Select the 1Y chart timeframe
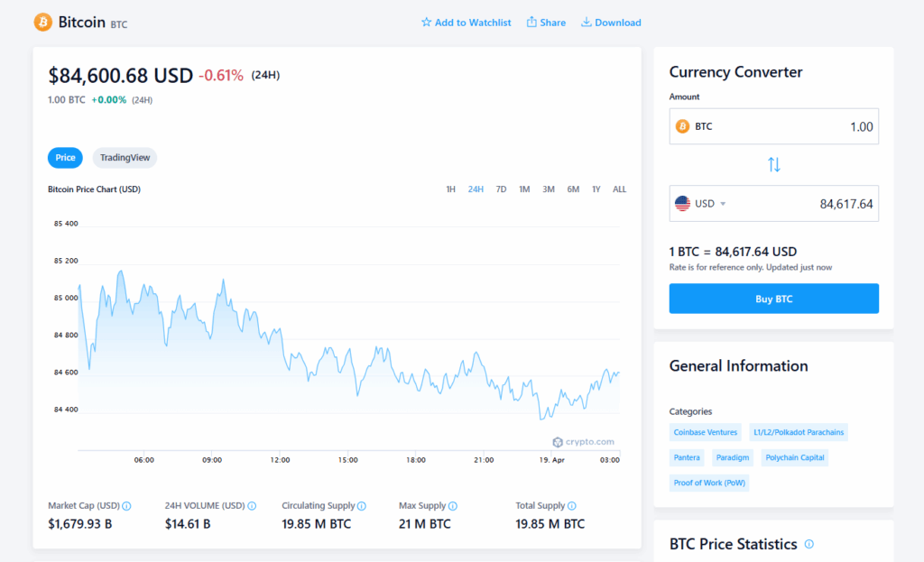Screen dimensions: 924x562 click(596, 189)
